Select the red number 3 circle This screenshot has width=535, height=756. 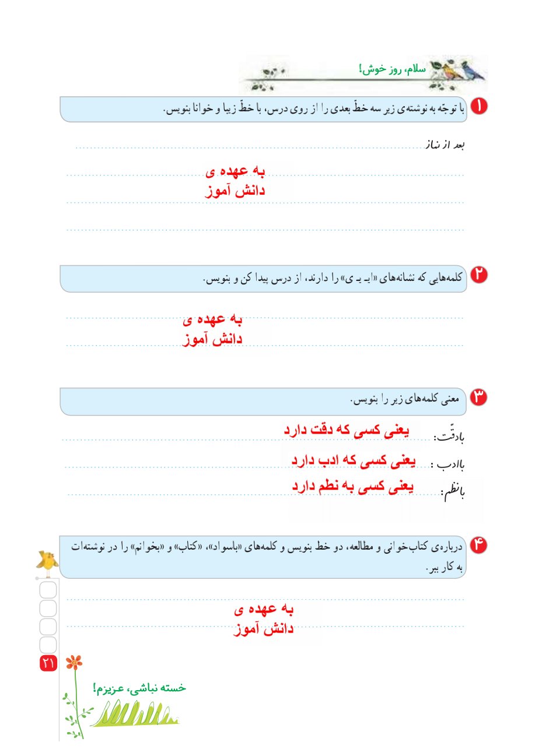[x=478, y=398]
